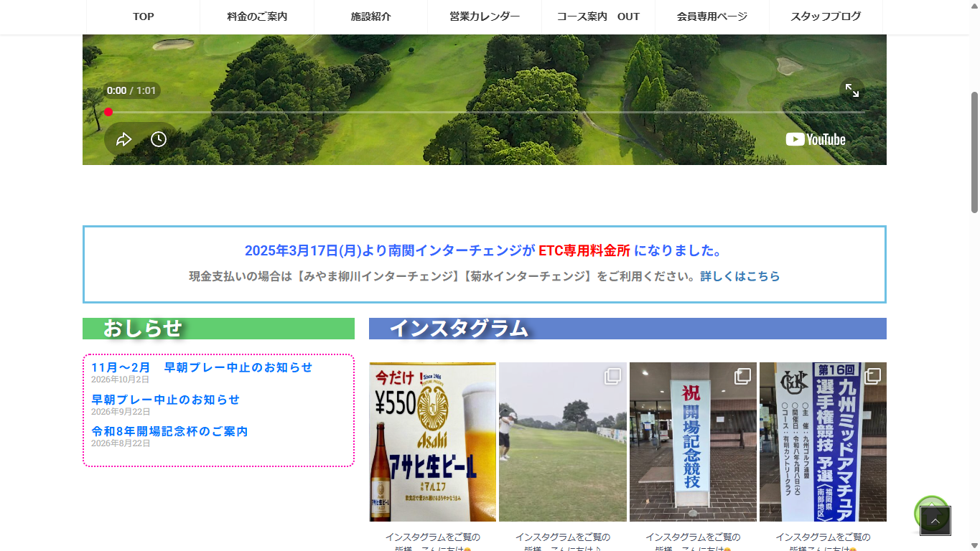Image resolution: width=980 pixels, height=551 pixels.
Task: Open 施設紹介 menu item
Action: click(371, 17)
